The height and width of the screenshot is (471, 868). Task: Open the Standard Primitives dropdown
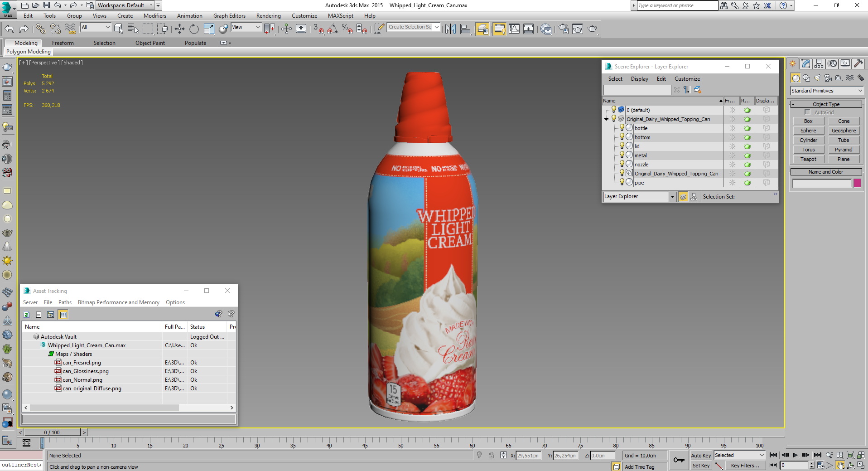(827, 91)
